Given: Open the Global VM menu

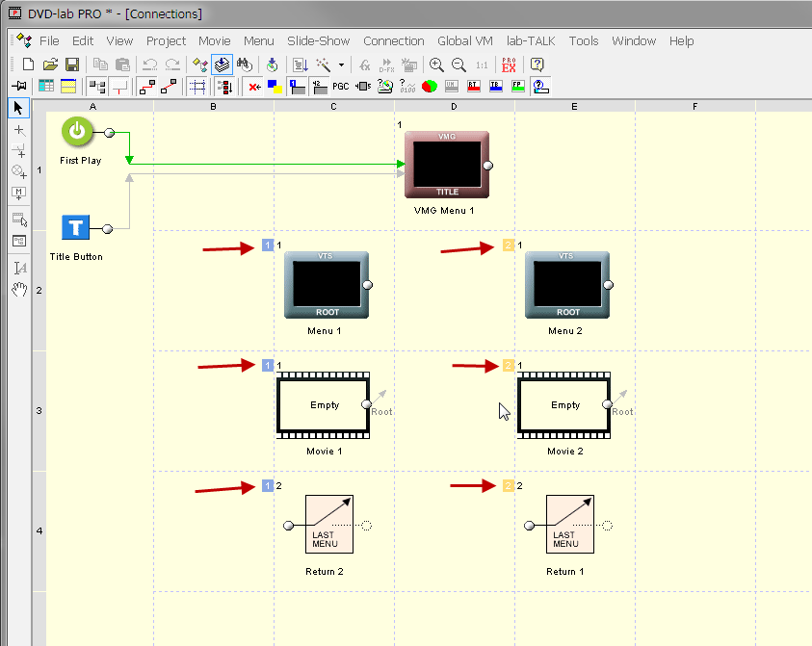Looking at the screenshot, I should point(465,40).
